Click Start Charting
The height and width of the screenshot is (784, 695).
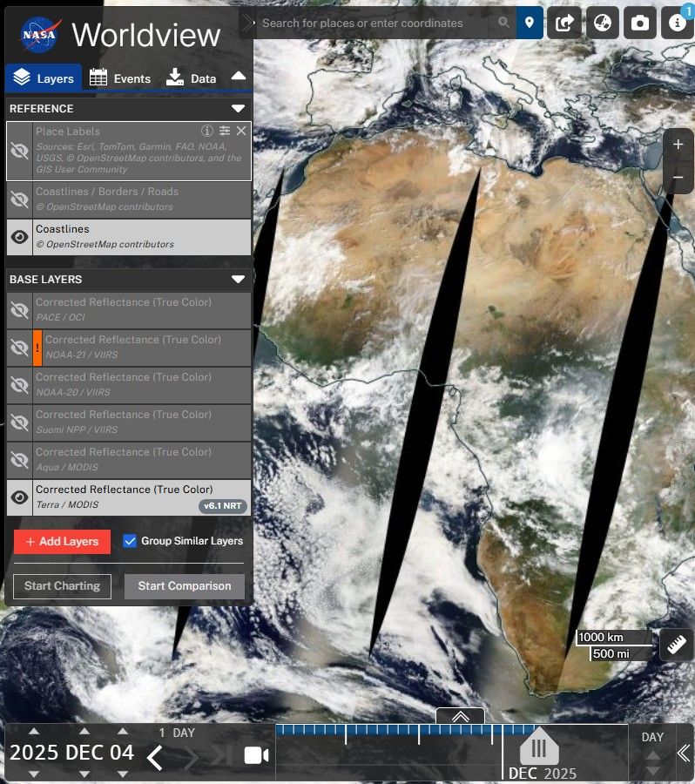click(62, 586)
